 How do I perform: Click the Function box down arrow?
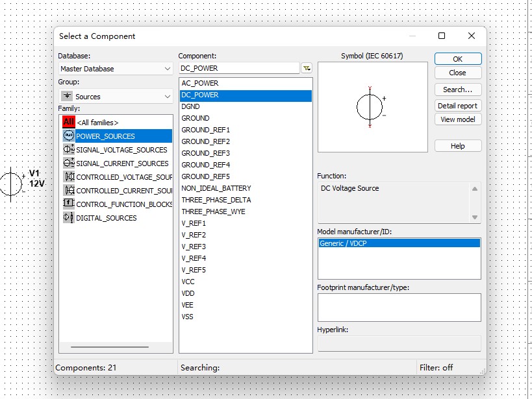[475, 217]
